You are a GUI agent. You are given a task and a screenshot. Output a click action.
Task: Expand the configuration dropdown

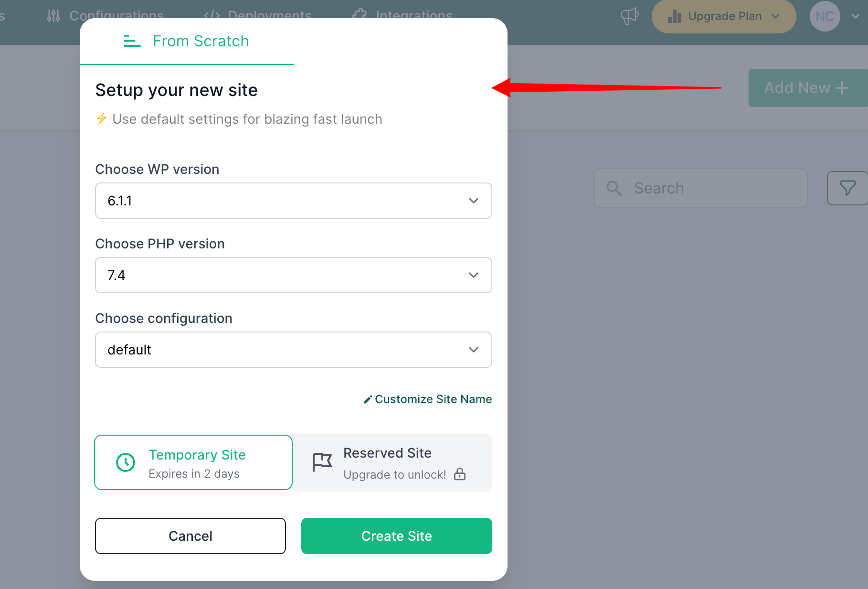click(x=293, y=350)
